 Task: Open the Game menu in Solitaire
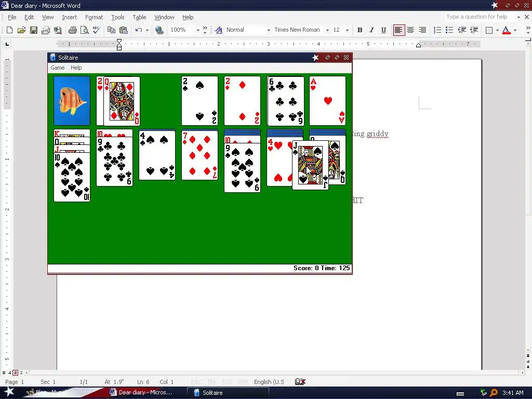[x=57, y=68]
